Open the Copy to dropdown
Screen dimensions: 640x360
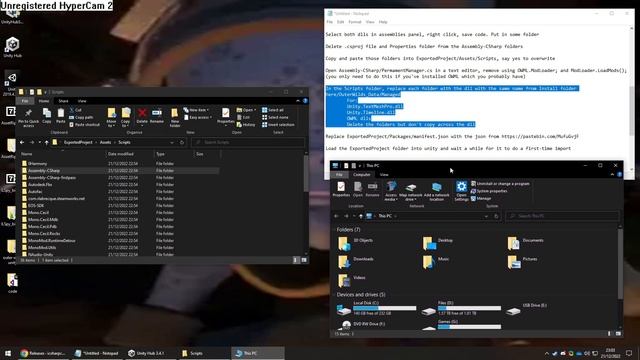click(x=126, y=118)
